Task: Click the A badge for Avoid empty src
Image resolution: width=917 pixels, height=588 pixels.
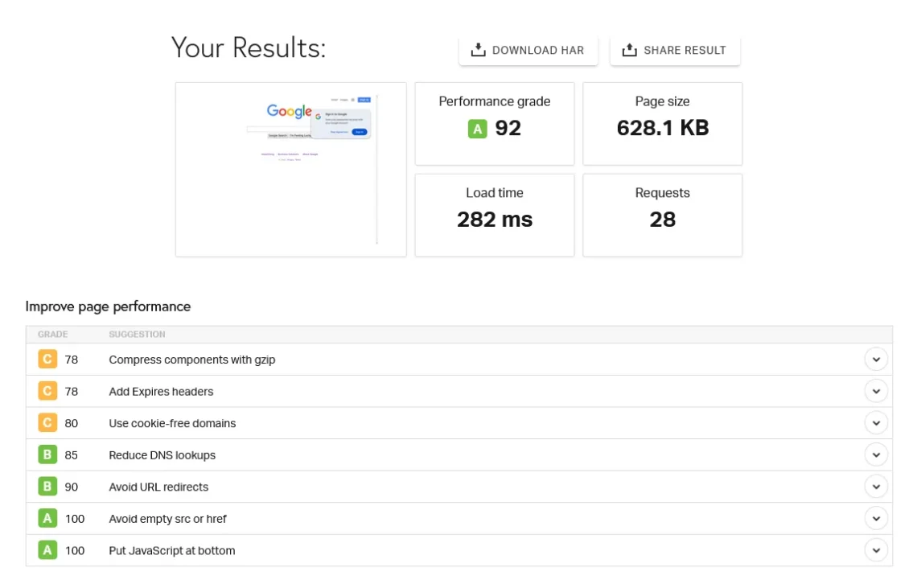Action: [x=47, y=518]
